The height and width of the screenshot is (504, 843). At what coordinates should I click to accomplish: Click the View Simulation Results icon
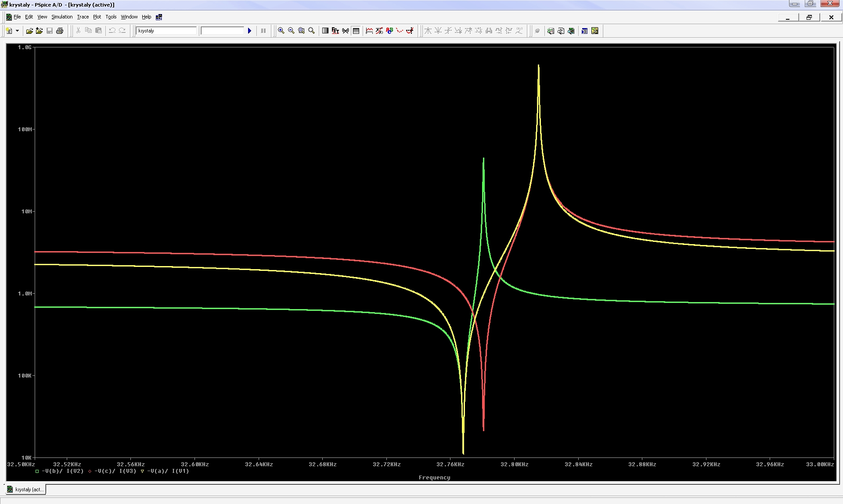tap(571, 31)
